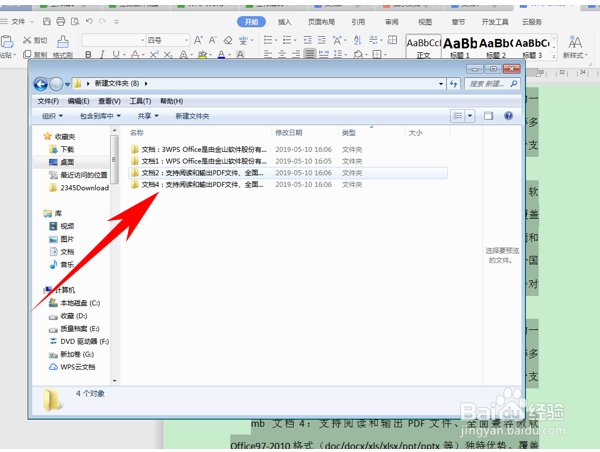
Task: Open the 共享 dropdown
Action: [x=148, y=116]
